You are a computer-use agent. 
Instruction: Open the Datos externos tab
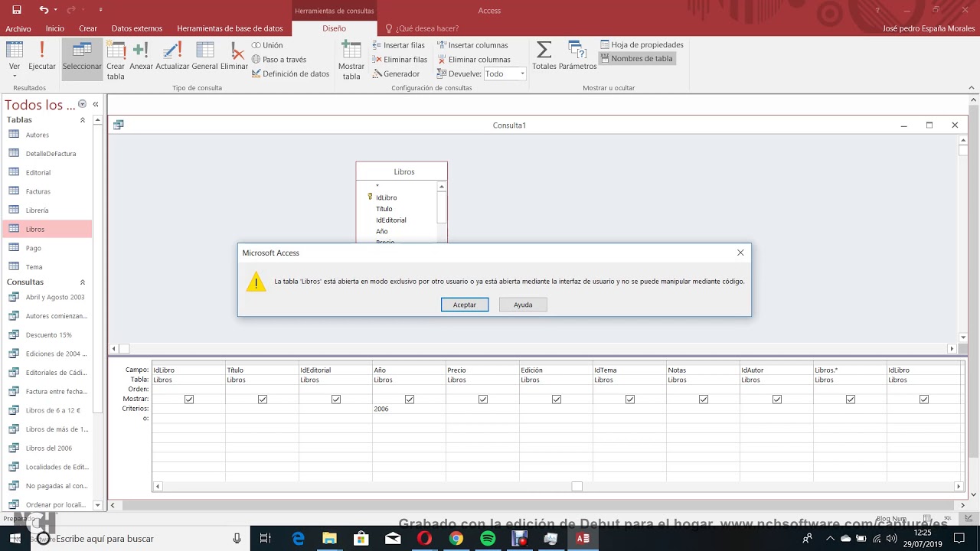[137, 28]
